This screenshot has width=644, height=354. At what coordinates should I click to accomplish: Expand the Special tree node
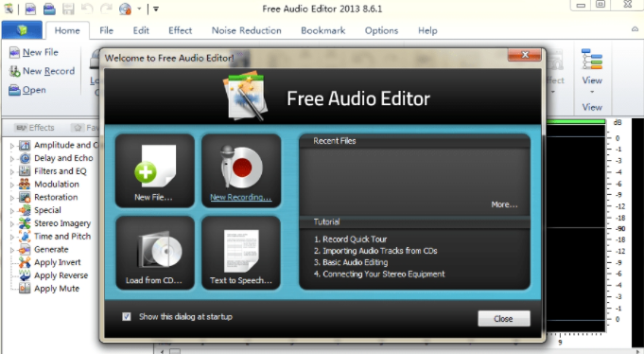(12, 211)
